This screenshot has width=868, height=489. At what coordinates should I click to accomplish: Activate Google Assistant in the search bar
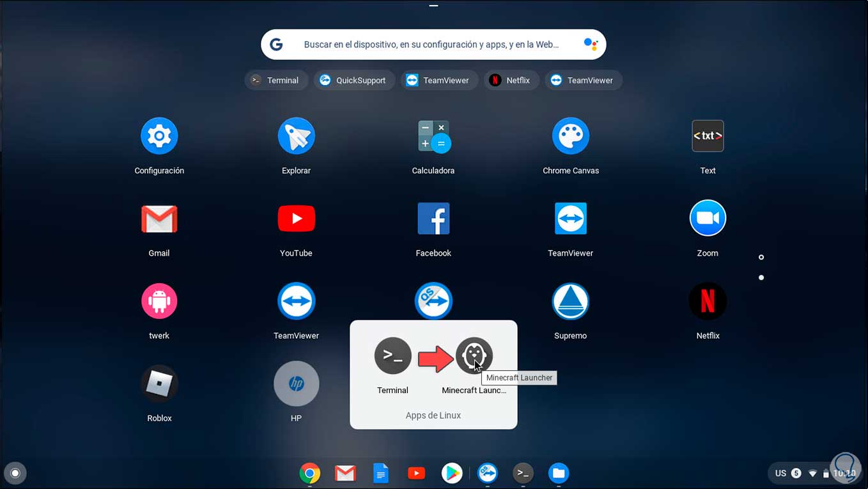(x=591, y=45)
